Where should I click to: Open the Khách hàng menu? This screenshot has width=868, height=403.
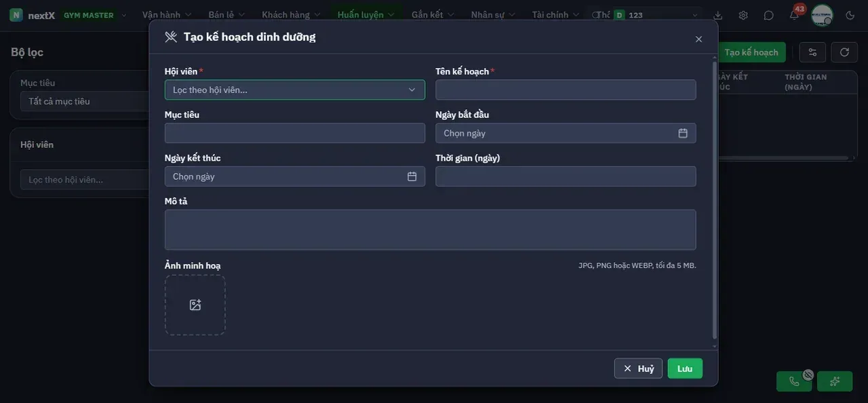coord(291,15)
